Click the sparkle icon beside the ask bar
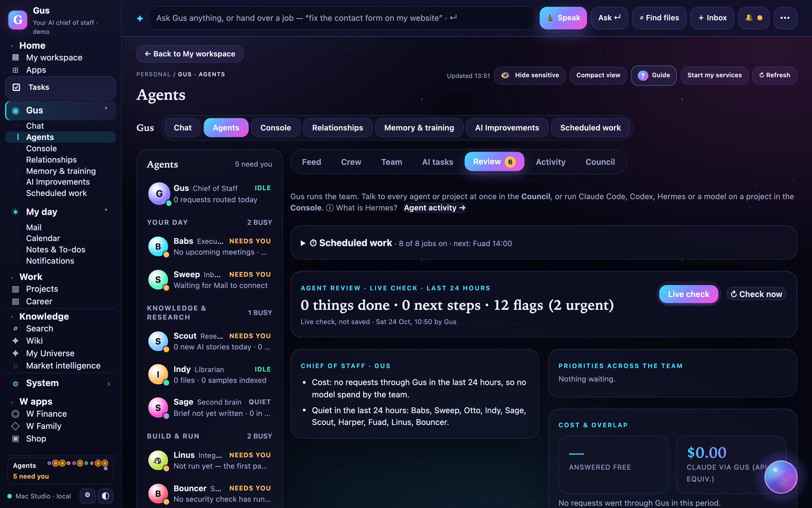 [140, 18]
